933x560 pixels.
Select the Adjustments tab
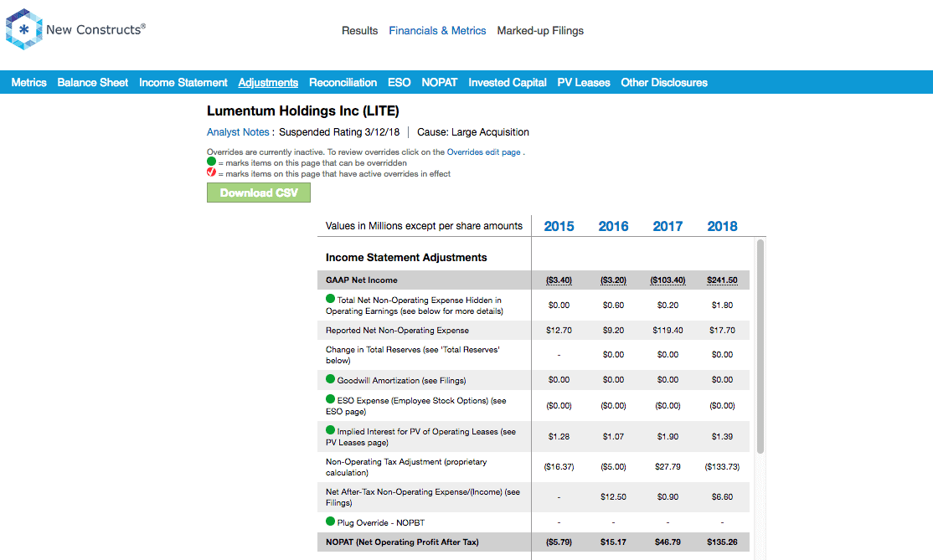click(268, 83)
